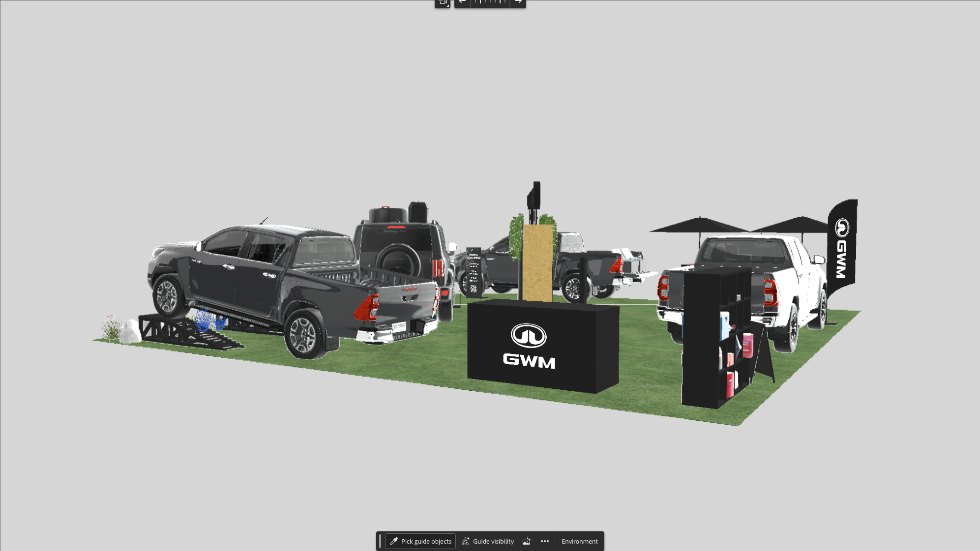The height and width of the screenshot is (551, 980).
Task: Click Environment in the bottom bar
Action: [580, 541]
